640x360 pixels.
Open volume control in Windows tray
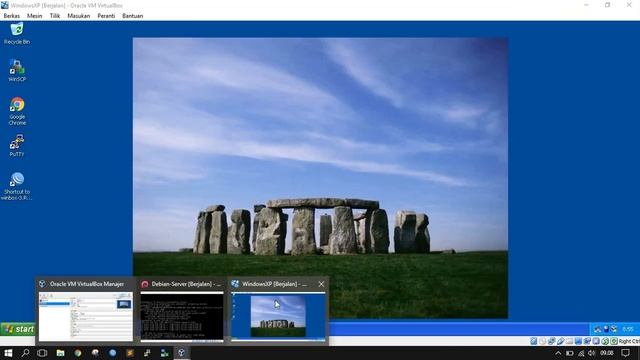coord(591,353)
